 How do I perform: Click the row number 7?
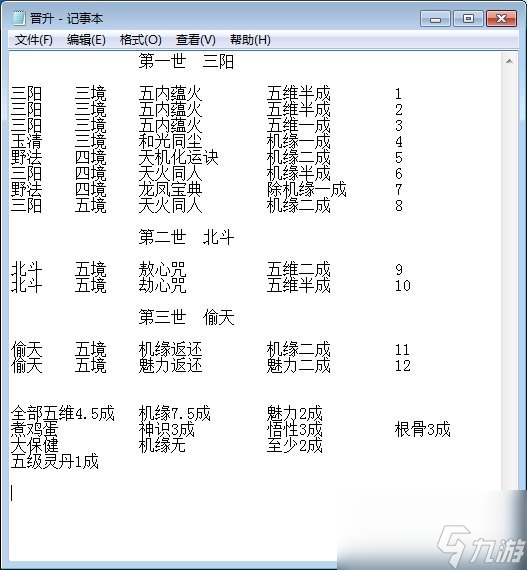click(399, 189)
